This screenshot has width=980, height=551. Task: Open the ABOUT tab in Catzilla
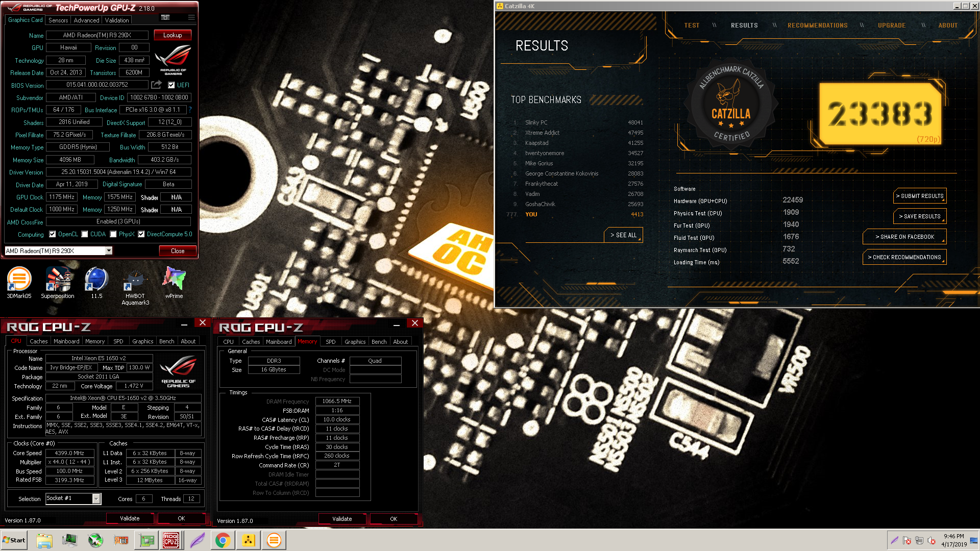coord(948,26)
